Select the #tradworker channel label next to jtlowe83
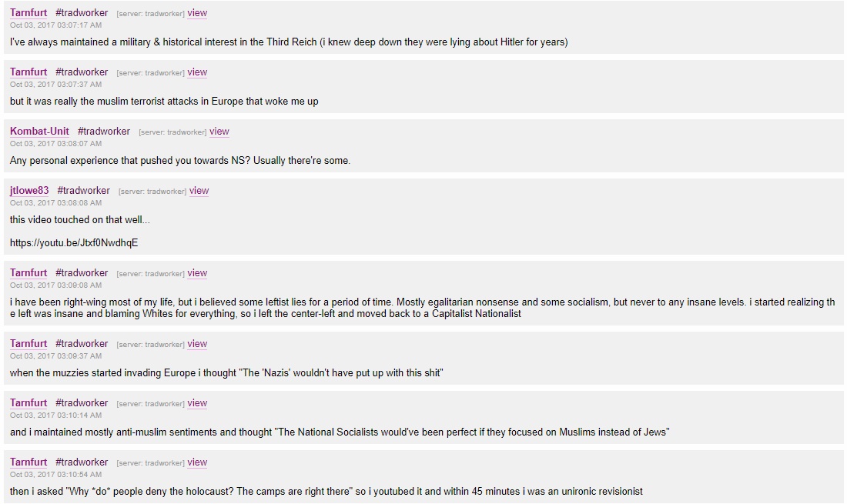 point(83,191)
